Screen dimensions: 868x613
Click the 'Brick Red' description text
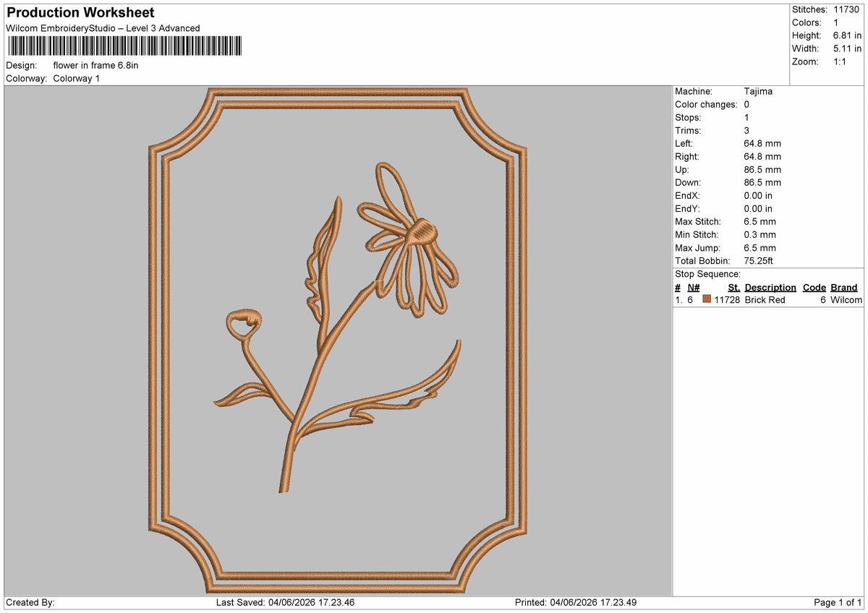pyautogui.click(x=765, y=299)
